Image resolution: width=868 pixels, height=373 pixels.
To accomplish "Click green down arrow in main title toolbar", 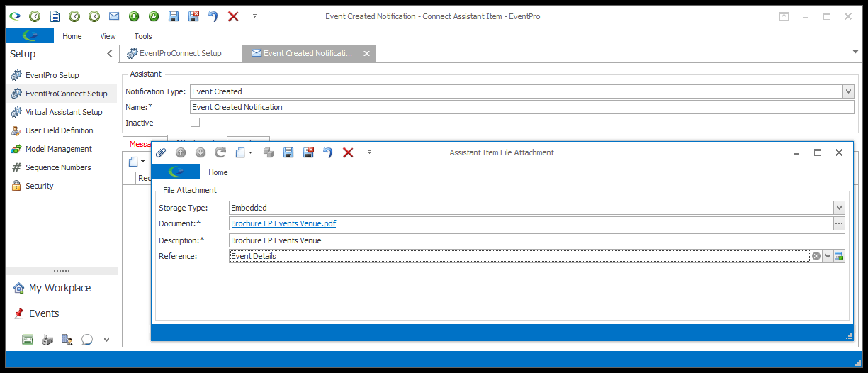I will (x=154, y=16).
